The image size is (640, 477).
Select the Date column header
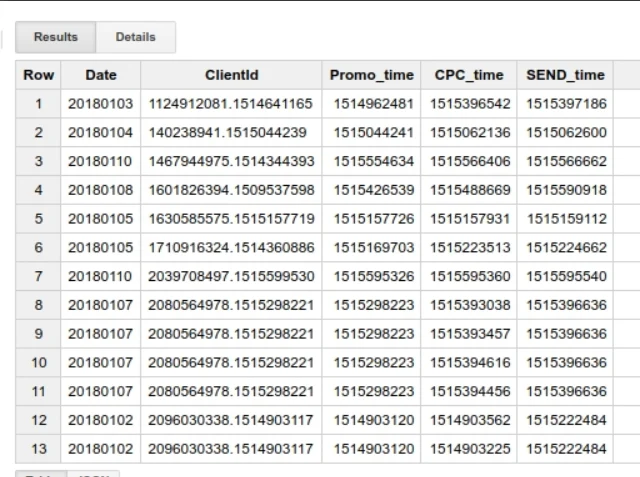(101, 75)
